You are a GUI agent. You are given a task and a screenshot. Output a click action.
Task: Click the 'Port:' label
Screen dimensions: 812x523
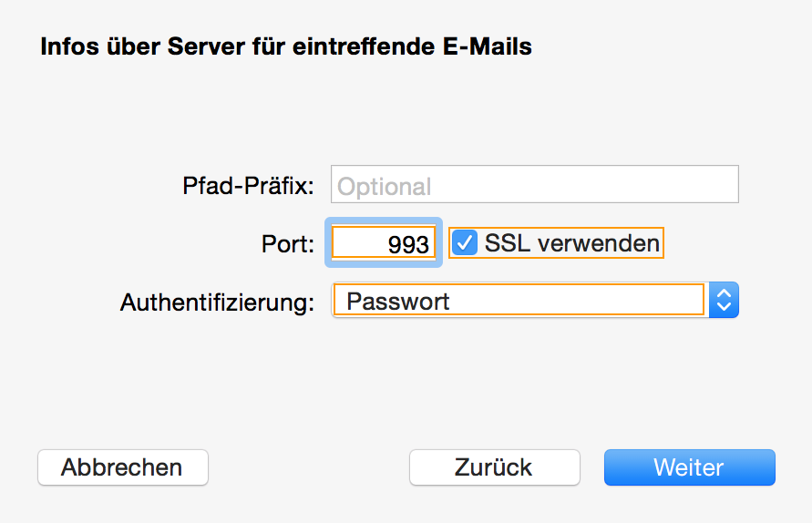click(288, 244)
